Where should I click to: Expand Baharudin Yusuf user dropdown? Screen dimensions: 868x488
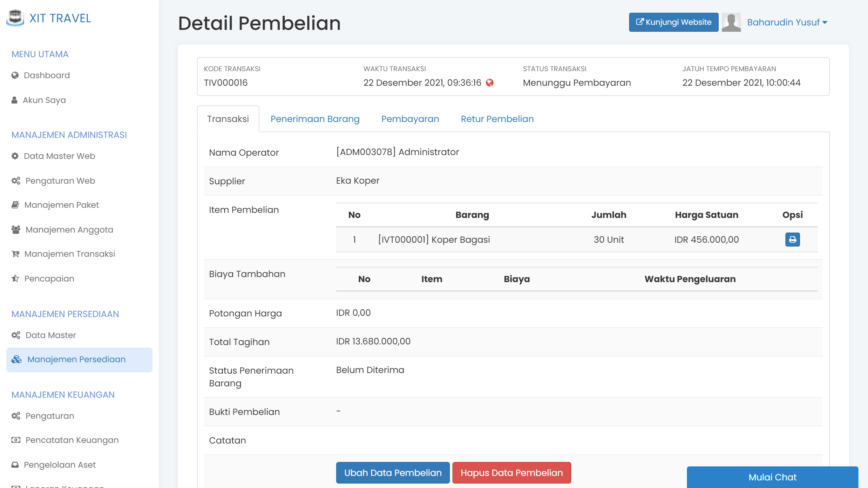pyautogui.click(x=787, y=22)
